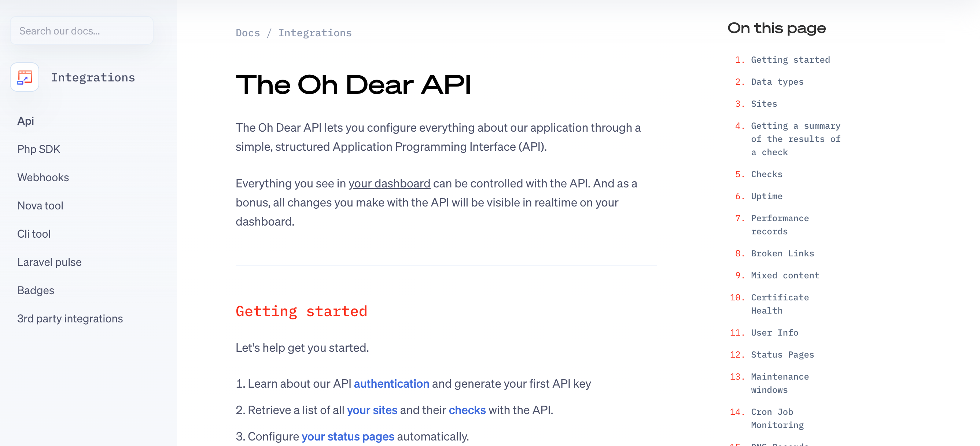Screen dimensions: 980x446
Task: Open the Laravel pulse page
Action: click(49, 262)
